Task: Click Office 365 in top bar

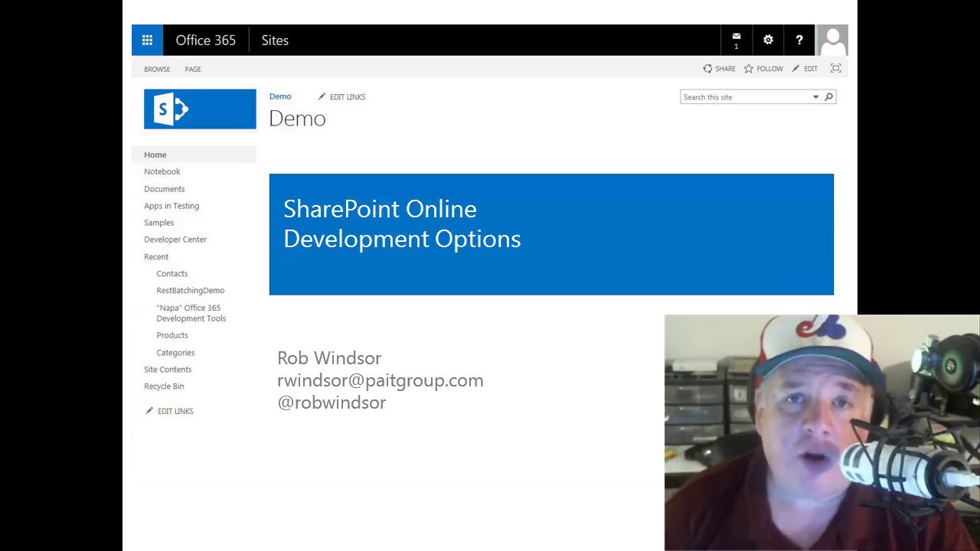Action: 205,41
